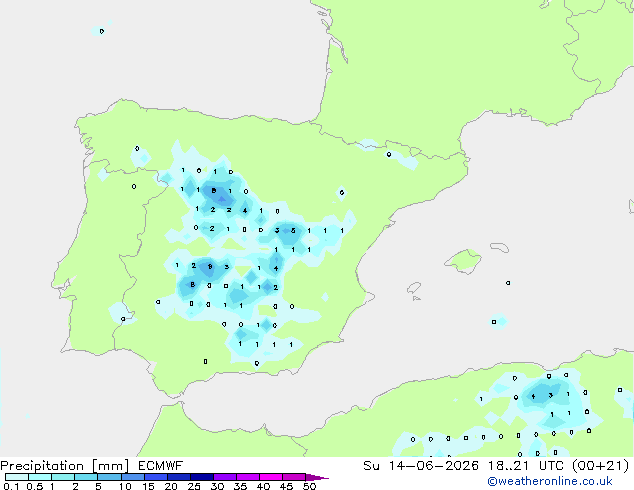Click the '15' legend scale label
The width and height of the screenshot is (634, 490).
point(148,486)
